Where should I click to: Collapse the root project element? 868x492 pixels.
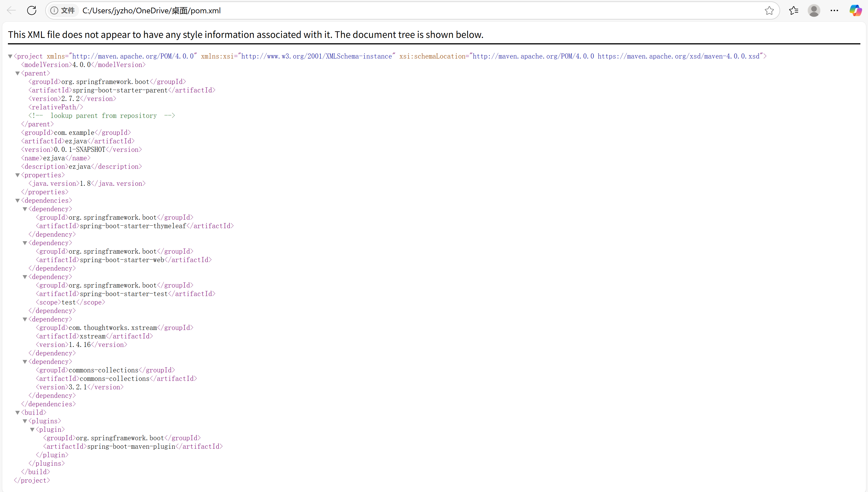tap(10, 57)
